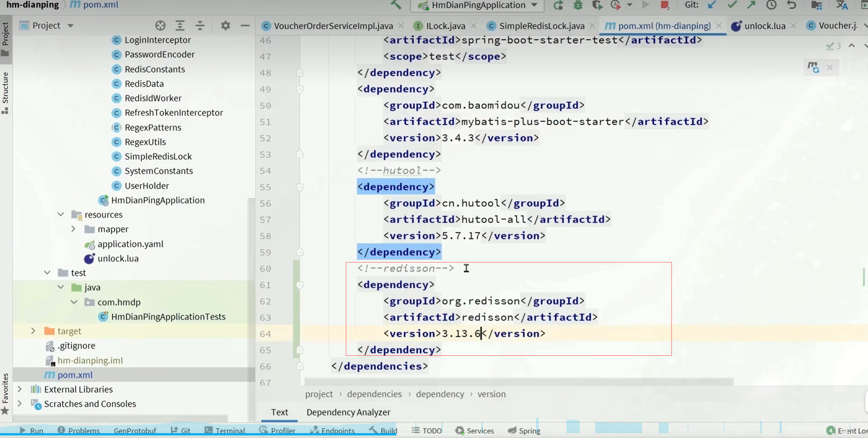The image size is (868, 438).
Task: Click the locate file crosshair icon in Project panel
Action: (x=160, y=25)
